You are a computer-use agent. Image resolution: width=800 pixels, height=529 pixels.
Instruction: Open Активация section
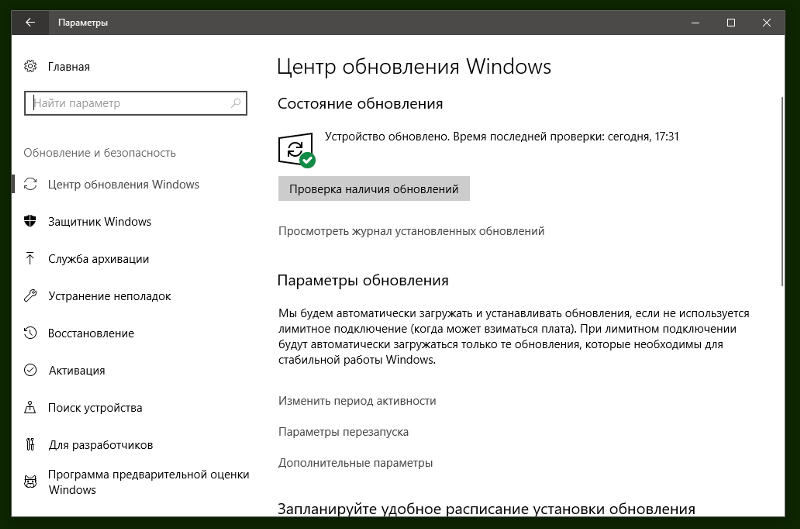[x=77, y=370]
